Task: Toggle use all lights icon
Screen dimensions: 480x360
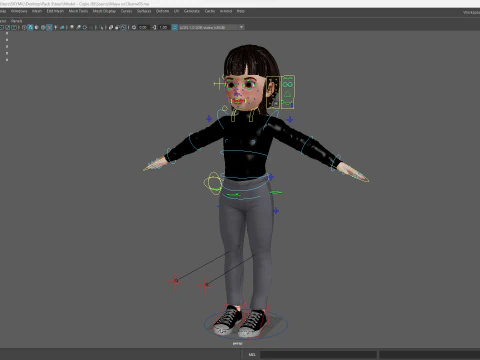Action: tap(56, 27)
